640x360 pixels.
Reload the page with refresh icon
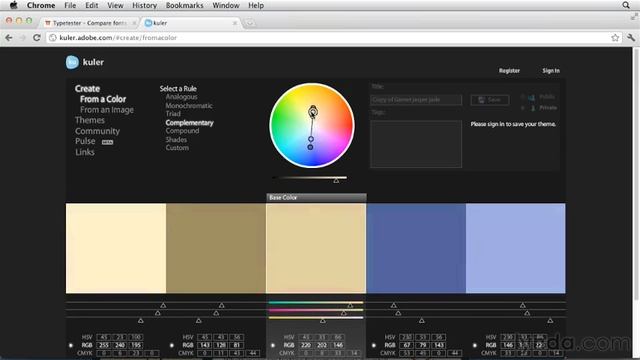tap(37, 38)
